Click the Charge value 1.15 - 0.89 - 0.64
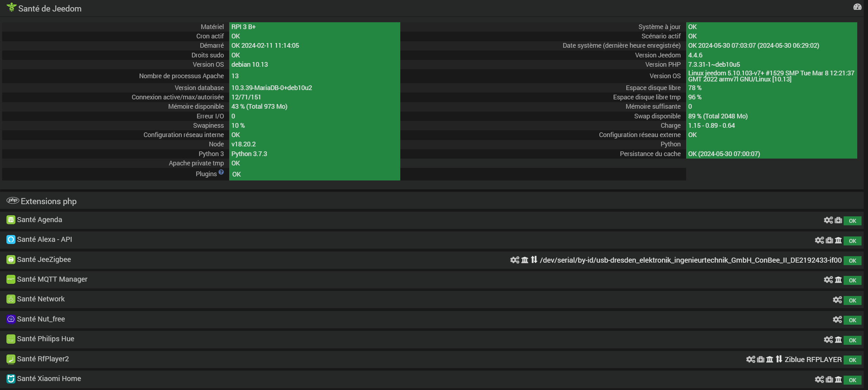 [711, 126]
